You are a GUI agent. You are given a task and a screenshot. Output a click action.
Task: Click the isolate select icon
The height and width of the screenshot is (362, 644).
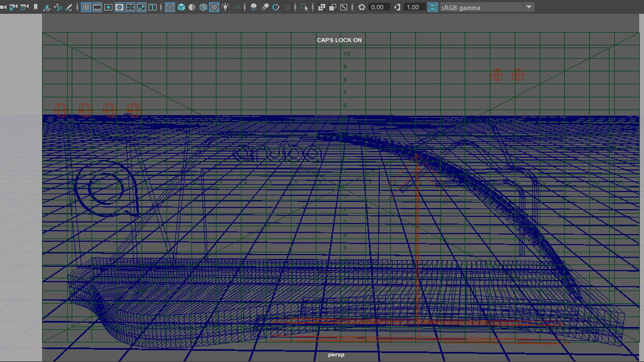(x=304, y=7)
